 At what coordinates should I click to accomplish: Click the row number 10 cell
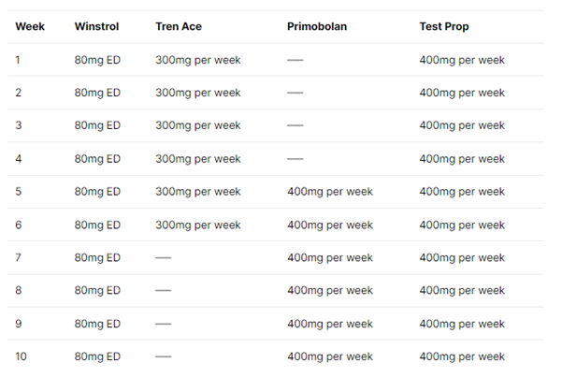(21, 356)
